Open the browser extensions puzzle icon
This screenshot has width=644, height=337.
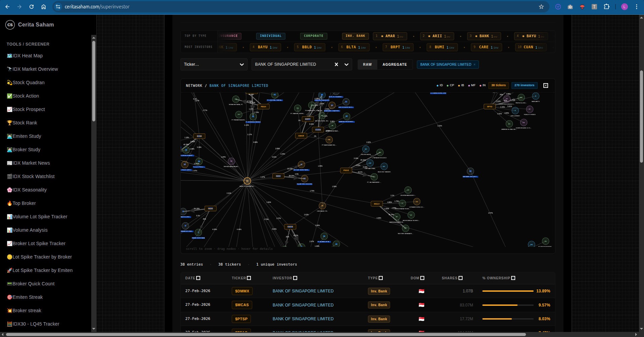point(606,7)
